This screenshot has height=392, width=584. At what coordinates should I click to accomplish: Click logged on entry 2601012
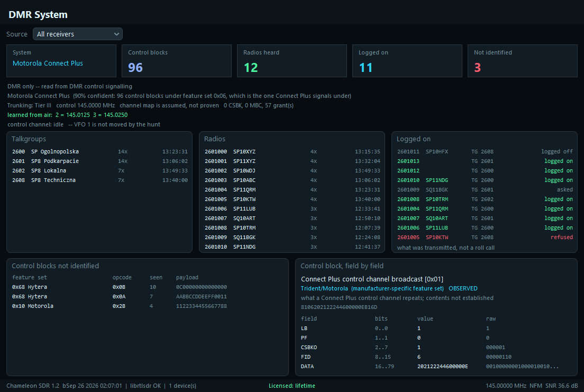(485, 171)
